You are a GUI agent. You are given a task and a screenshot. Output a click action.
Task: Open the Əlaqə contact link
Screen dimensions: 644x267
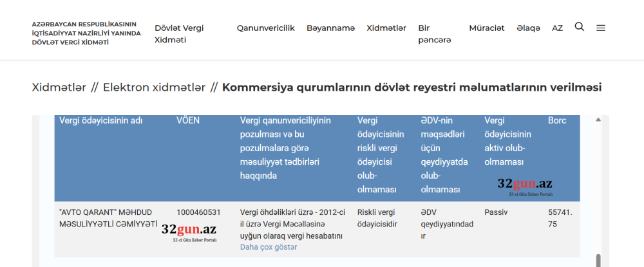[x=528, y=28]
